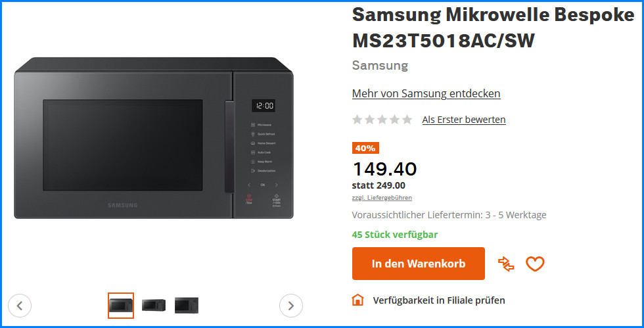Select the third microwave thumbnail
Image resolution: width=644 pixels, height=328 pixels.
pos(187,306)
